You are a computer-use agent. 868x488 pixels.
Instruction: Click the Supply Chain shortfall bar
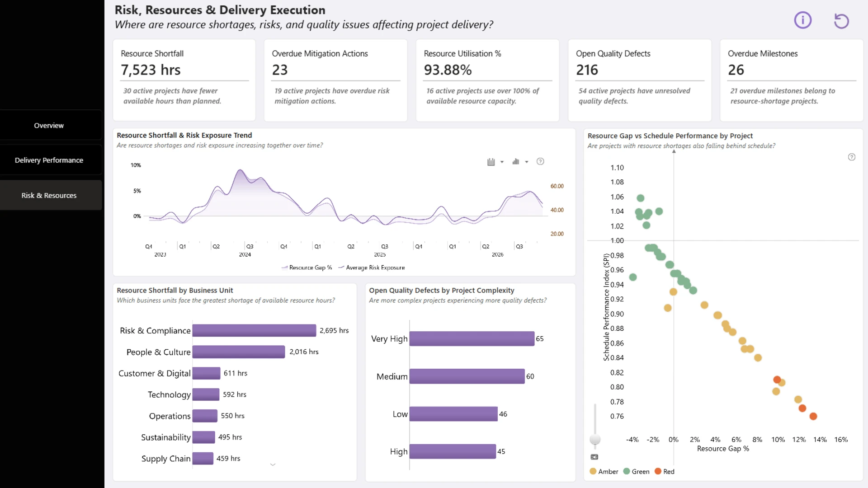click(203, 458)
